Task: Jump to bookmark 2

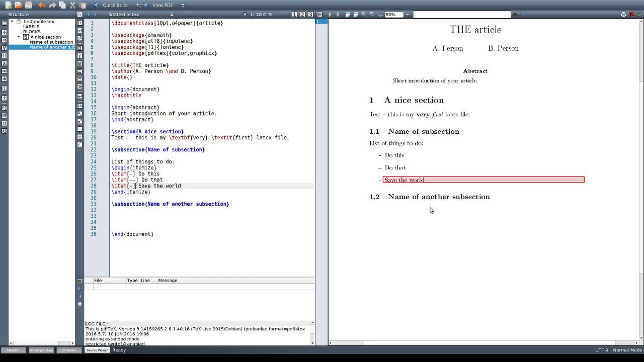Action: coord(302,15)
